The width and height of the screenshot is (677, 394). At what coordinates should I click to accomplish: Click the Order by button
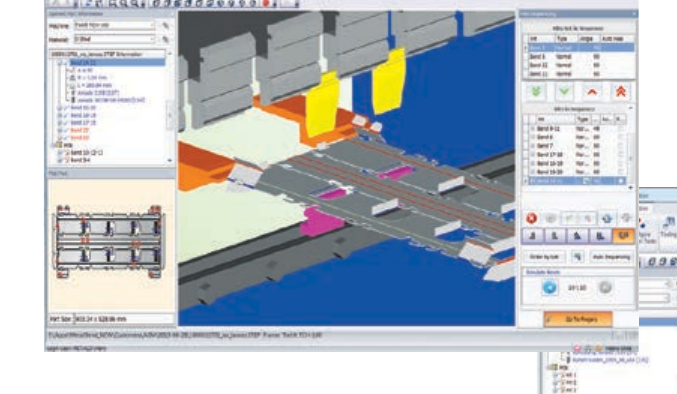pyautogui.click(x=544, y=257)
